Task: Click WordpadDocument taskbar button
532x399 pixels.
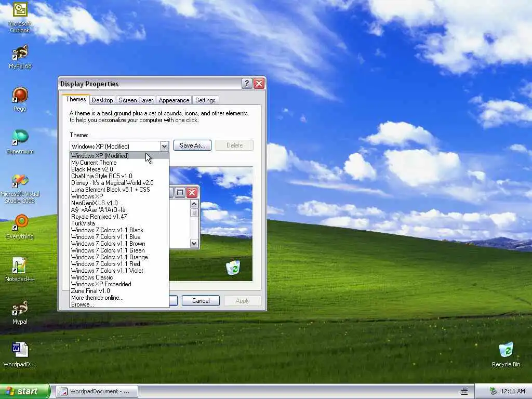Action: pyautogui.click(x=97, y=391)
